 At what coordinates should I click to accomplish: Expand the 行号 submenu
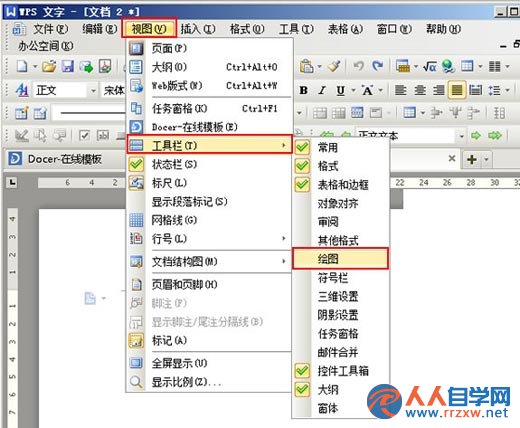[209, 238]
